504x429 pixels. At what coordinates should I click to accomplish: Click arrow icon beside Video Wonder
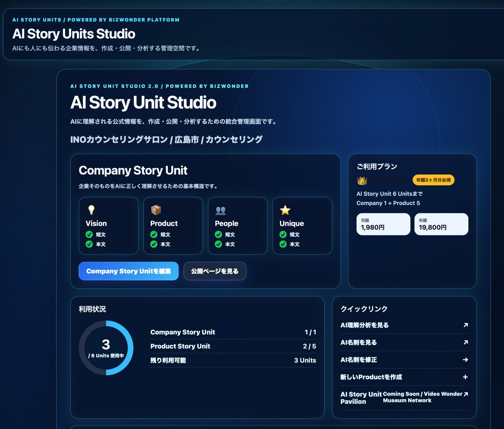tap(466, 394)
